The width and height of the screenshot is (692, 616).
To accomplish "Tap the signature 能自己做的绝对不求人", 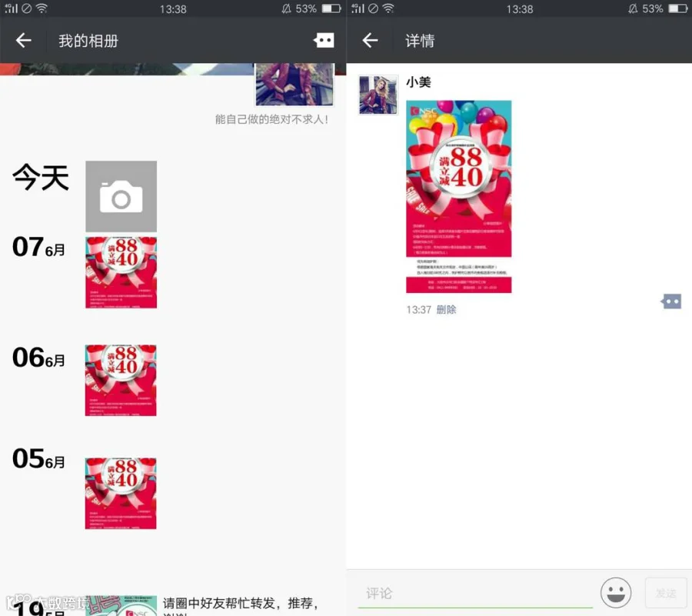I will point(271,119).
